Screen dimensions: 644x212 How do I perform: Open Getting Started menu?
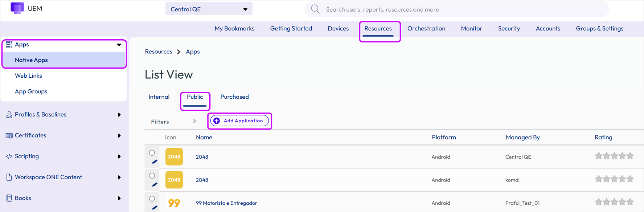tap(291, 28)
